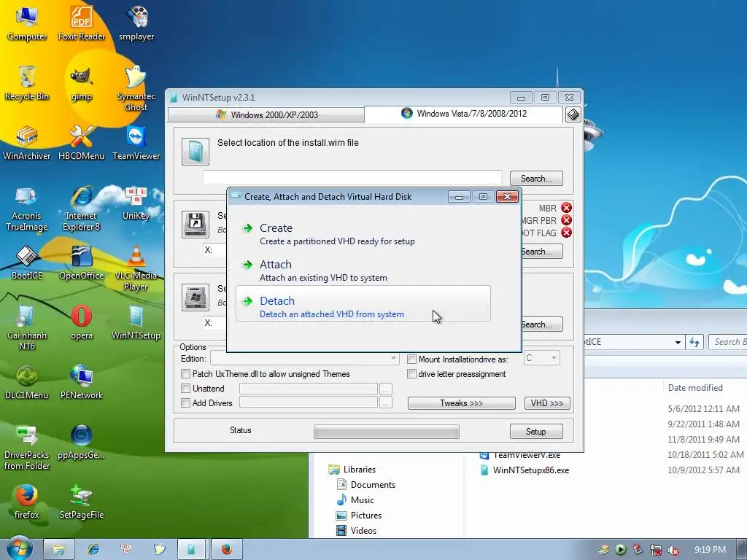The image size is (747, 560).
Task: Launch gimp desktop shortcut
Action: [x=82, y=83]
